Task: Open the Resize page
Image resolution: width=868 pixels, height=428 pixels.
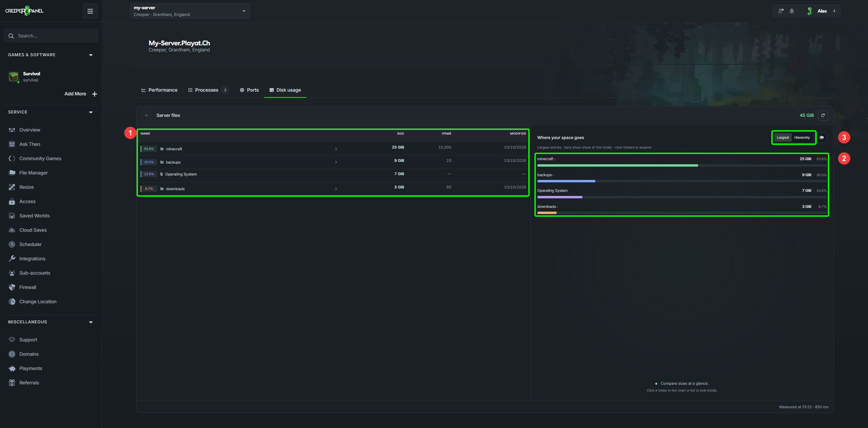Action: (x=26, y=187)
